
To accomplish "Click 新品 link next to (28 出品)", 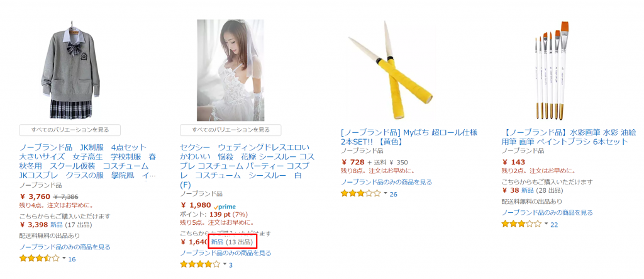I will (x=528, y=191).
